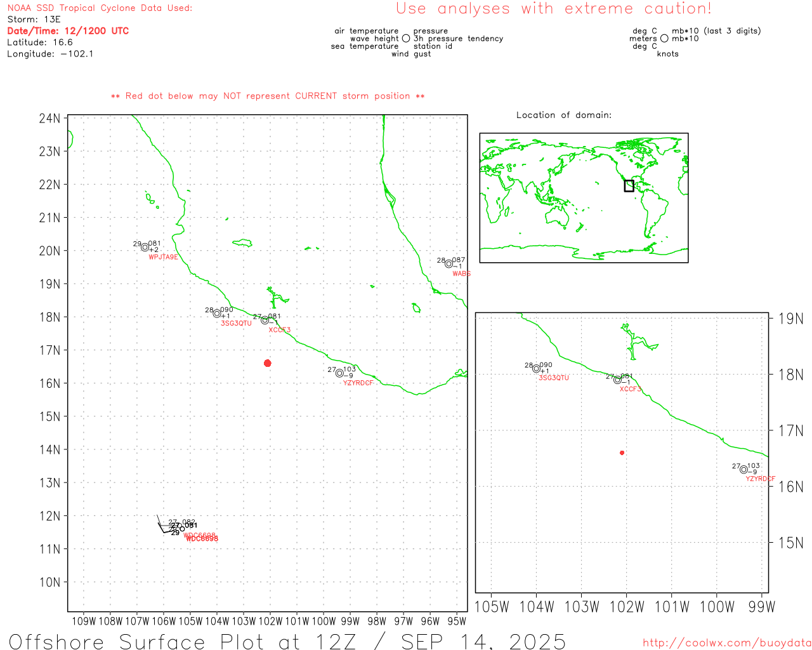This screenshot has width=812, height=650.
Task: Click 'Use analyses with extreme caution!' heading
Action: pos(554,8)
